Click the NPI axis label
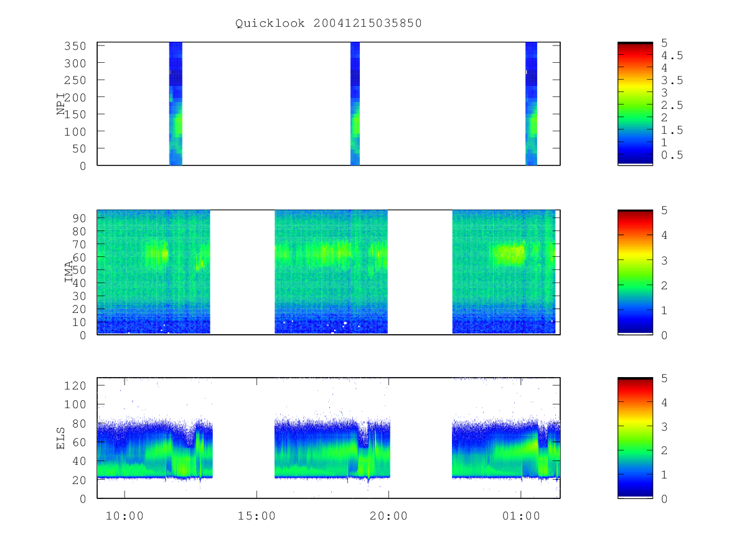Screen dimensions: 747x560 click(62, 103)
